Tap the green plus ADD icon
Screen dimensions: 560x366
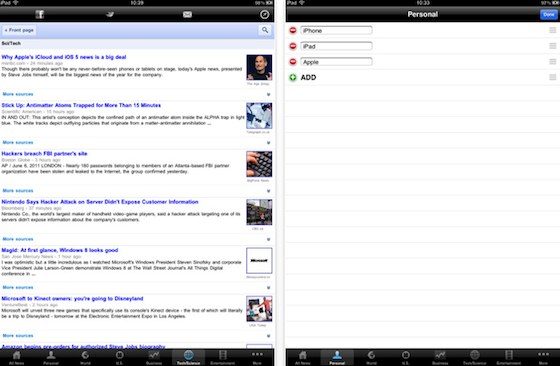[293, 77]
